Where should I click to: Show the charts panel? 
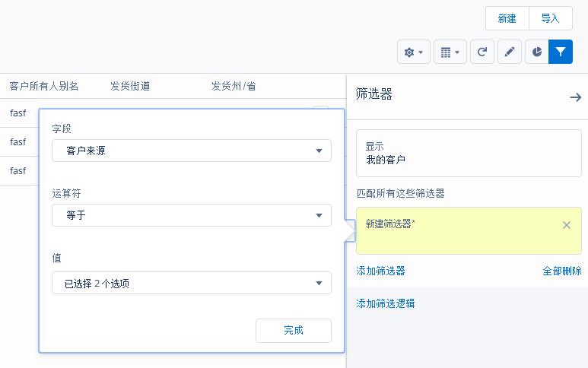point(536,52)
